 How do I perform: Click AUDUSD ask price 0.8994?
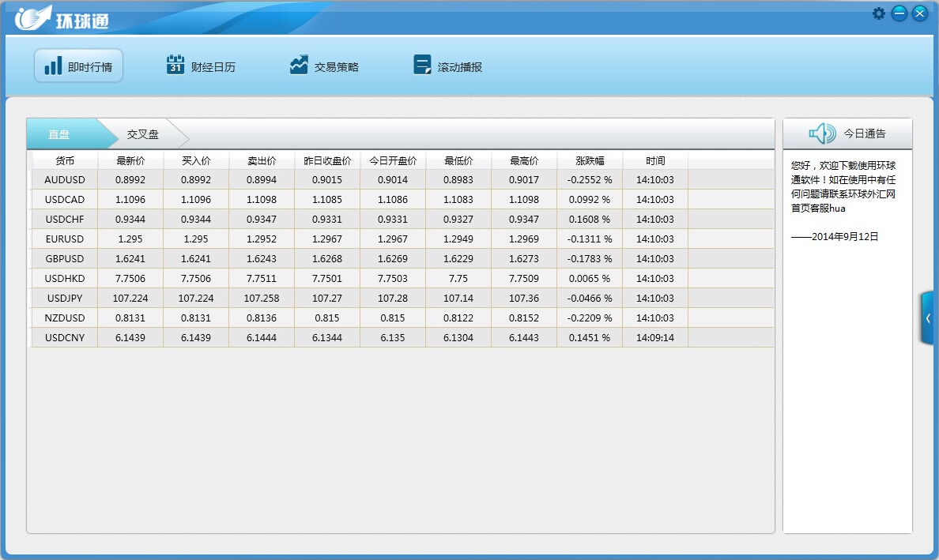262,179
